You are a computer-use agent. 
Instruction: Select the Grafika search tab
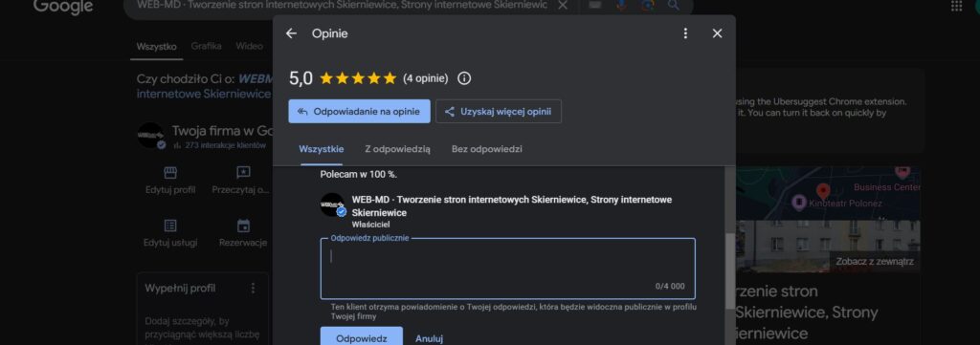click(x=207, y=46)
